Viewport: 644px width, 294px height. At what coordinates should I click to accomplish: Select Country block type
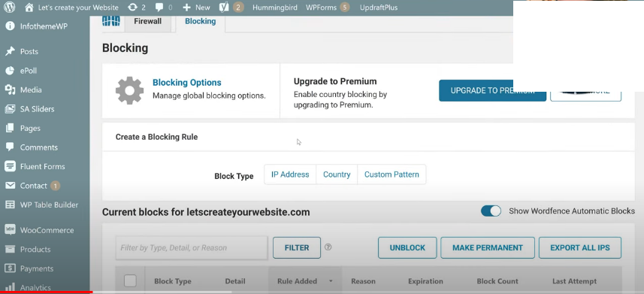[337, 174]
